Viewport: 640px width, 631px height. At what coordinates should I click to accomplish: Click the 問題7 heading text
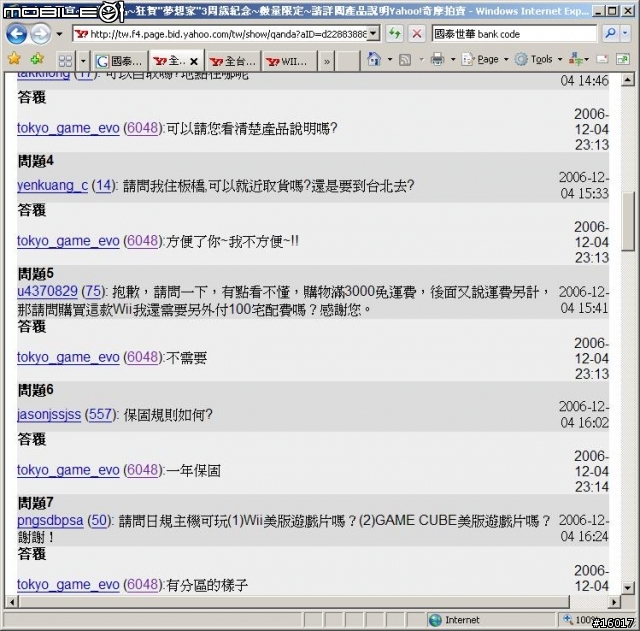point(36,502)
